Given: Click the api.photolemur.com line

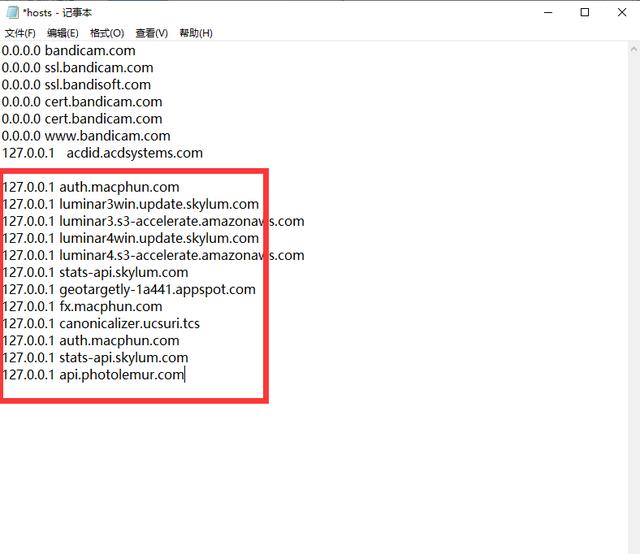Looking at the screenshot, I should (x=93, y=375).
